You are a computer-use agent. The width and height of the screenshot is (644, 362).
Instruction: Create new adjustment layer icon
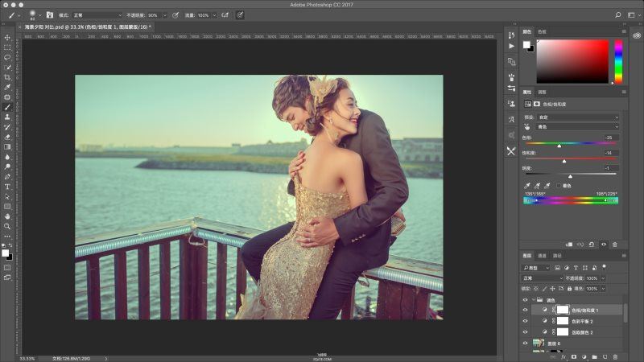pos(584,357)
